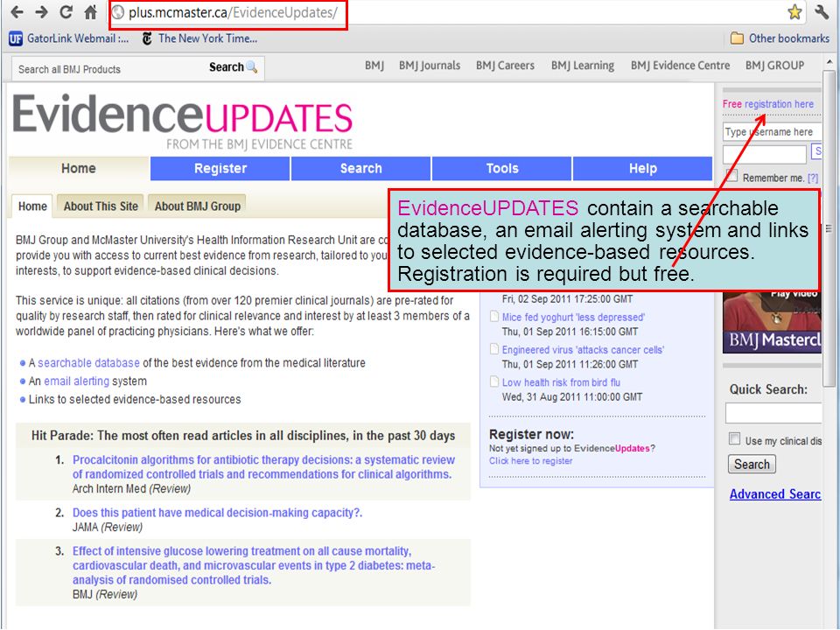
Task: Click document icon beside Engineered virus story
Action: coord(494,349)
